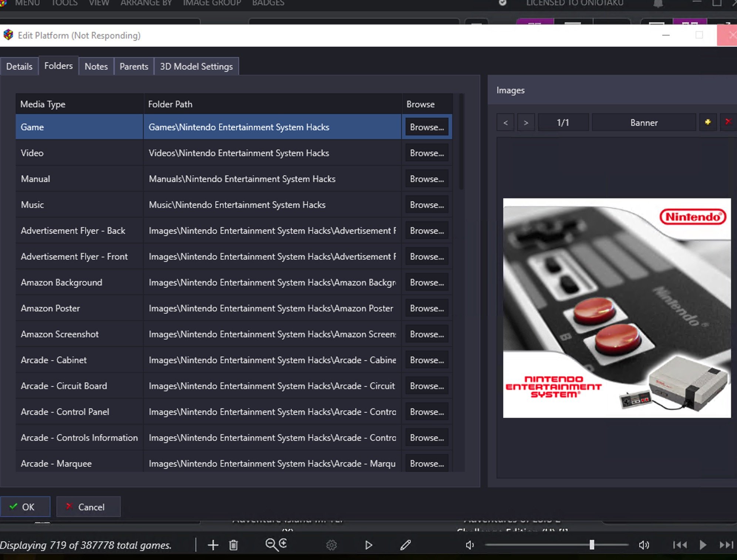Viewport: 737px width, 560px height.
Task: Switch to the Details tab
Action: coord(19,66)
